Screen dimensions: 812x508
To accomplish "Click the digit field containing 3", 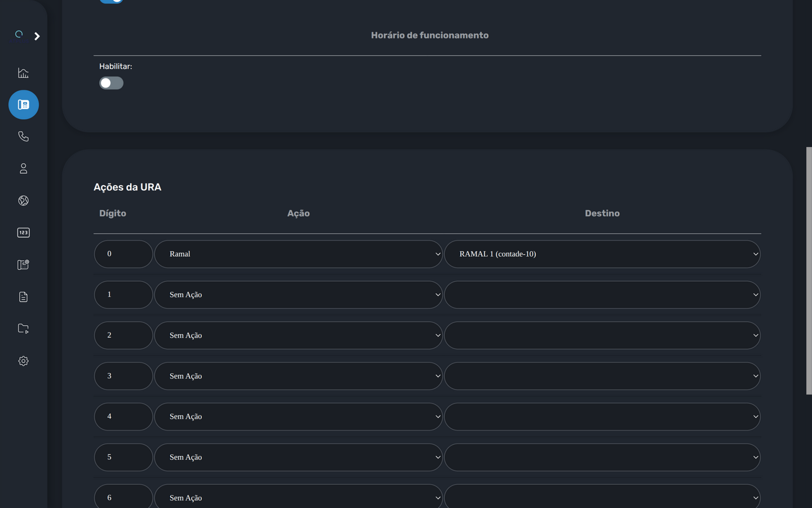I will click(x=123, y=376).
